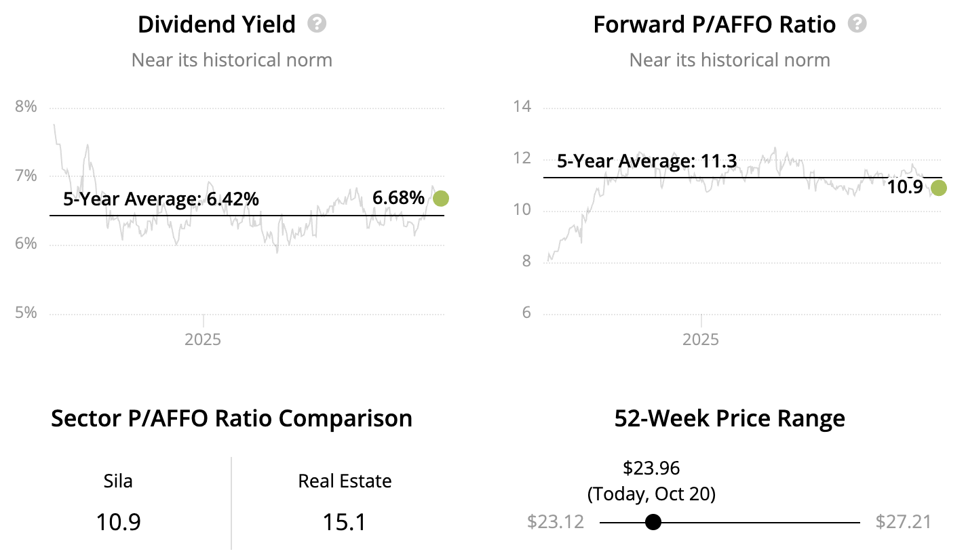Click the Real Estate sector value 15.1
This screenshot has height=560, width=966.
(345, 522)
